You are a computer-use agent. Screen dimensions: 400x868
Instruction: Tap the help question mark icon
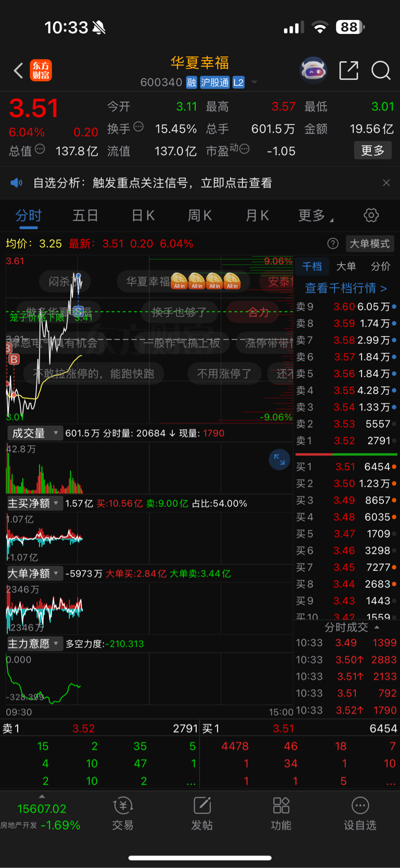pyautogui.click(x=333, y=243)
